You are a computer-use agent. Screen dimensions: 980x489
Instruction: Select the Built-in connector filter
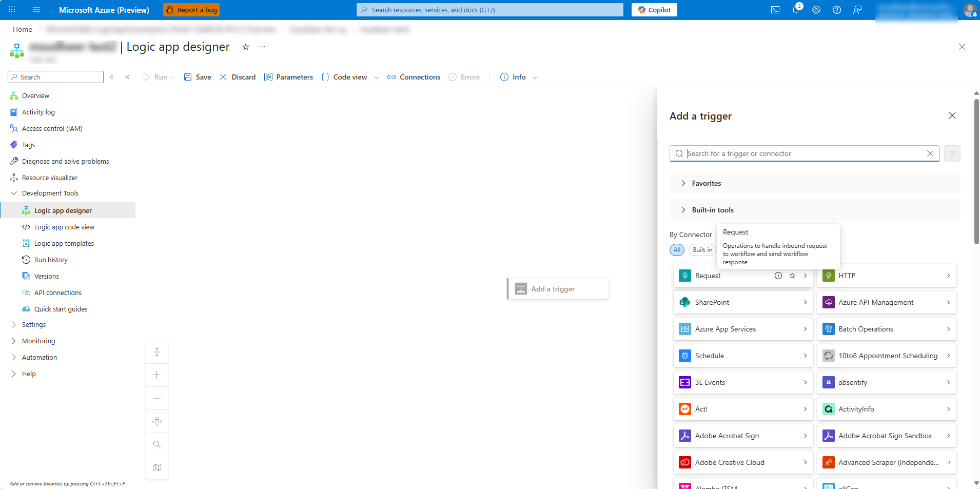pos(702,250)
